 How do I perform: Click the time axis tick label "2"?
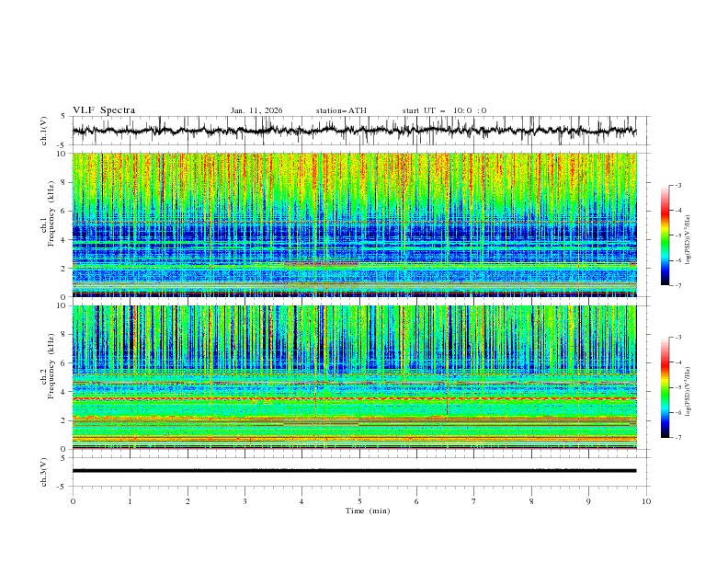188,501
